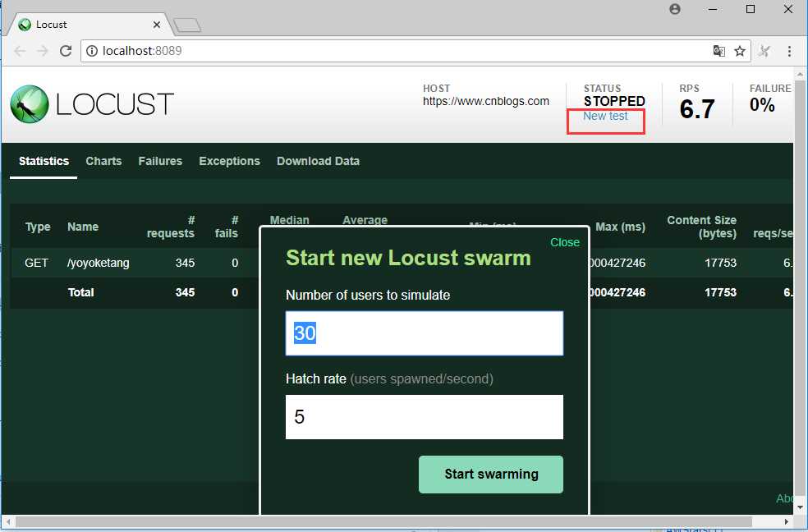The height and width of the screenshot is (532, 808).
Task: View site information icon in address bar
Action: [x=92, y=51]
